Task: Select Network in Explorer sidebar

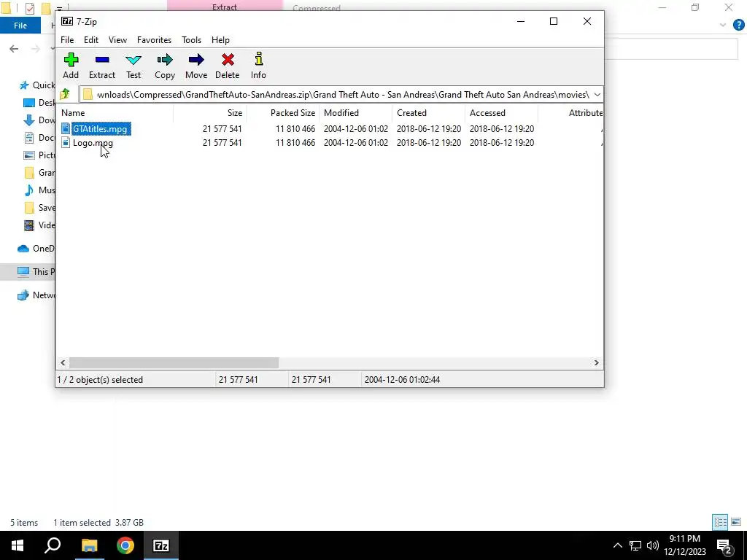Action: click(x=36, y=295)
